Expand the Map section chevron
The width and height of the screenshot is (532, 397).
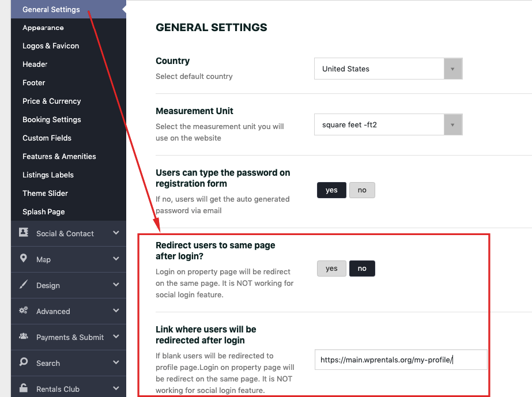(x=116, y=259)
